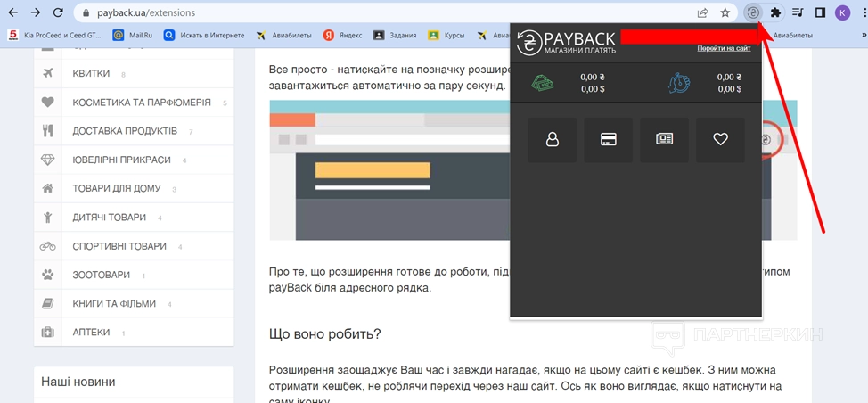Click the share page icon in address bar
The image size is (868, 403).
pyautogui.click(x=702, y=12)
